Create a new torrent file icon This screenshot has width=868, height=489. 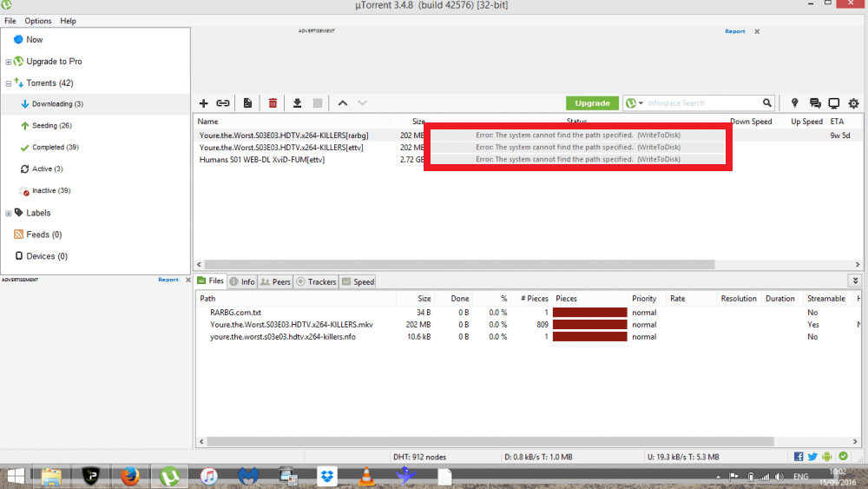[x=247, y=103]
